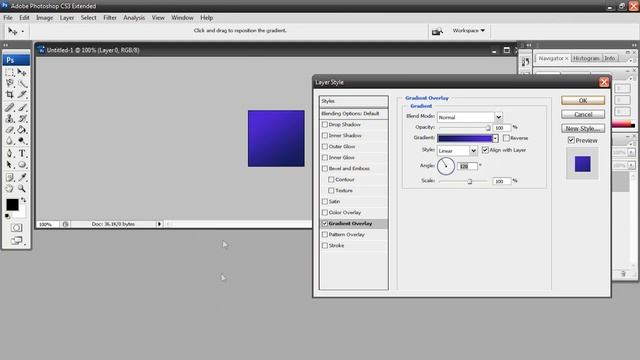Select the History Brush tool
The image size is (640, 360).
pos(22,119)
